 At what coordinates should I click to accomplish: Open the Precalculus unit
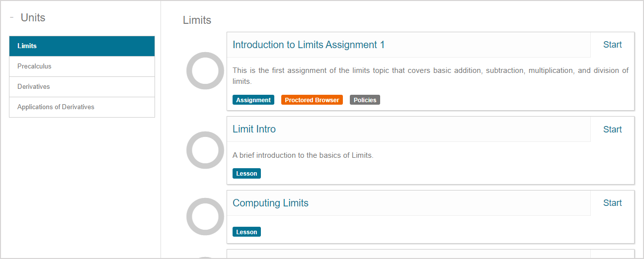click(82, 66)
